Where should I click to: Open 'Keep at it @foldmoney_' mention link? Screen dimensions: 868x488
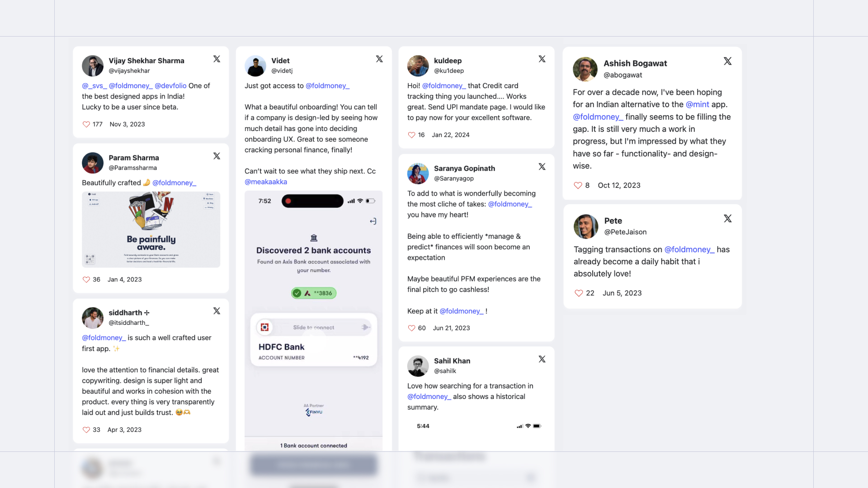pyautogui.click(x=462, y=311)
